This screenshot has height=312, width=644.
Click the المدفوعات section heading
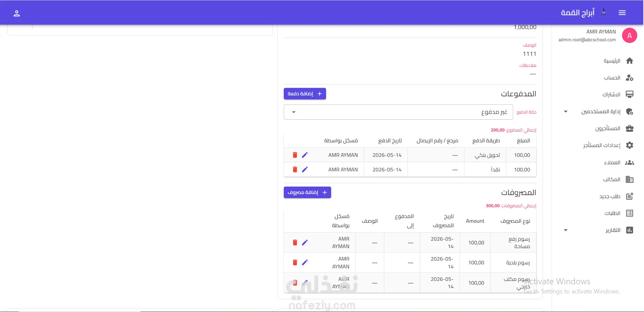point(519,94)
